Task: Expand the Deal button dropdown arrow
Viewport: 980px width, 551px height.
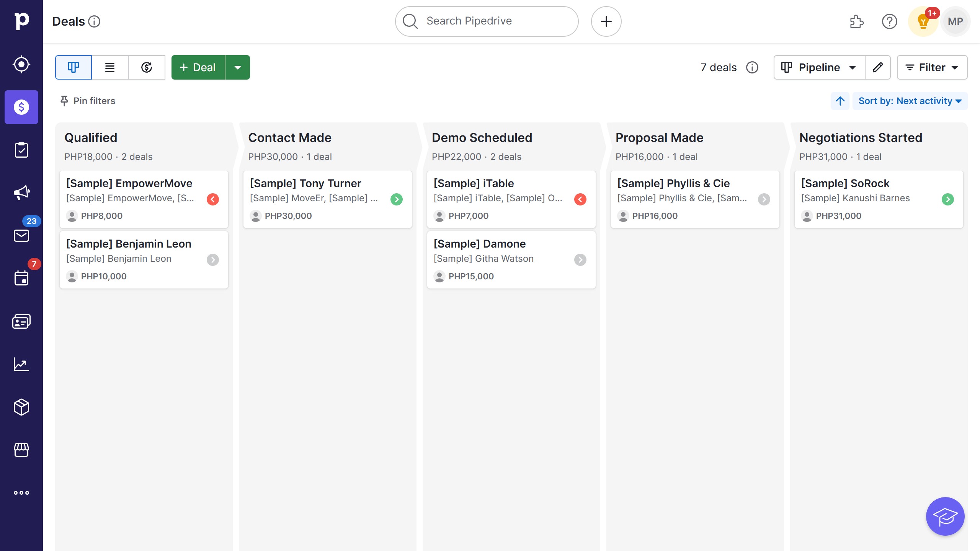Action: coord(238,67)
